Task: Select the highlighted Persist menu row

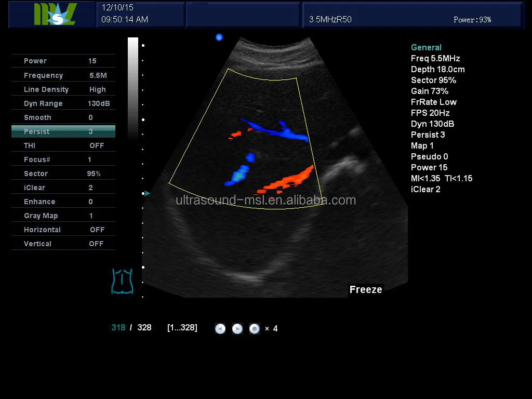Action: [x=63, y=131]
